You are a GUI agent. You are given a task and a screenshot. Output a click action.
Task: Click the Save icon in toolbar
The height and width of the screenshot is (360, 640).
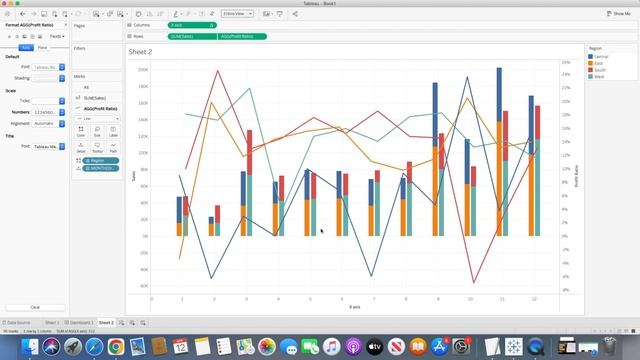[x=44, y=14]
